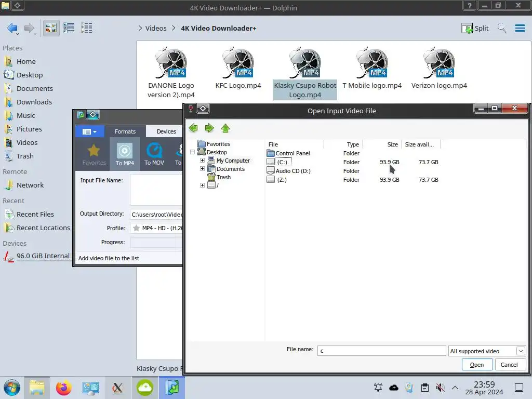The image size is (532, 399).
Task: Open Music in Places sidebar
Action: [25, 116]
